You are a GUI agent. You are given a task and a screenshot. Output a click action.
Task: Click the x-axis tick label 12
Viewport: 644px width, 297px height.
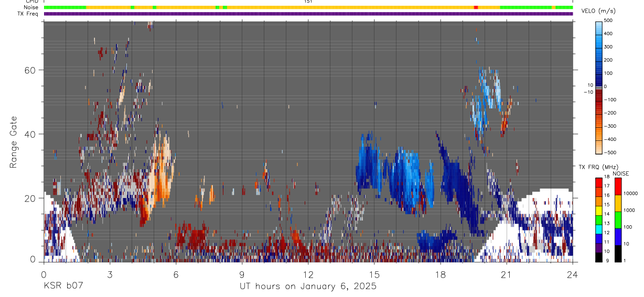pos(308,274)
